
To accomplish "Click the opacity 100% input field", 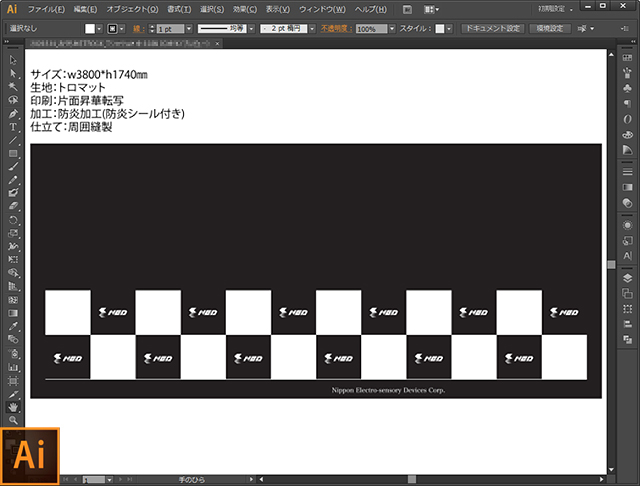I will pyautogui.click(x=371, y=29).
